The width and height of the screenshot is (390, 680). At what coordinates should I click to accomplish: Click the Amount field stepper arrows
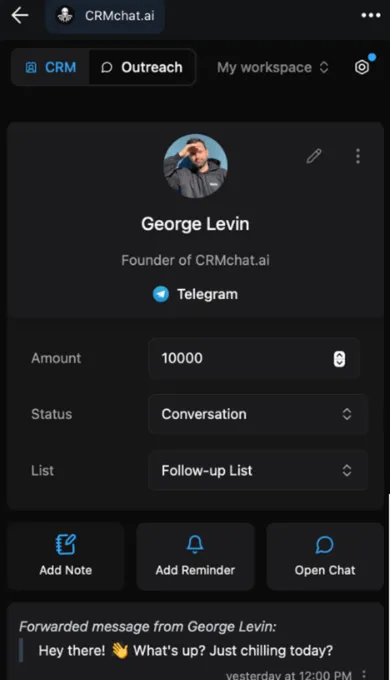(339, 359)
